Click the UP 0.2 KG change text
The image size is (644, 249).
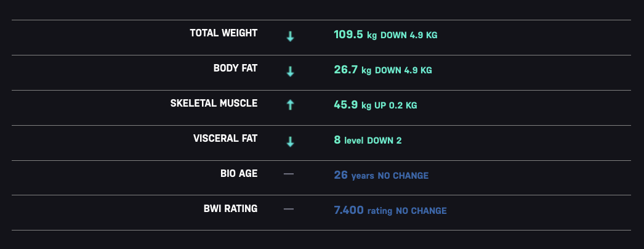pos(395,105)
